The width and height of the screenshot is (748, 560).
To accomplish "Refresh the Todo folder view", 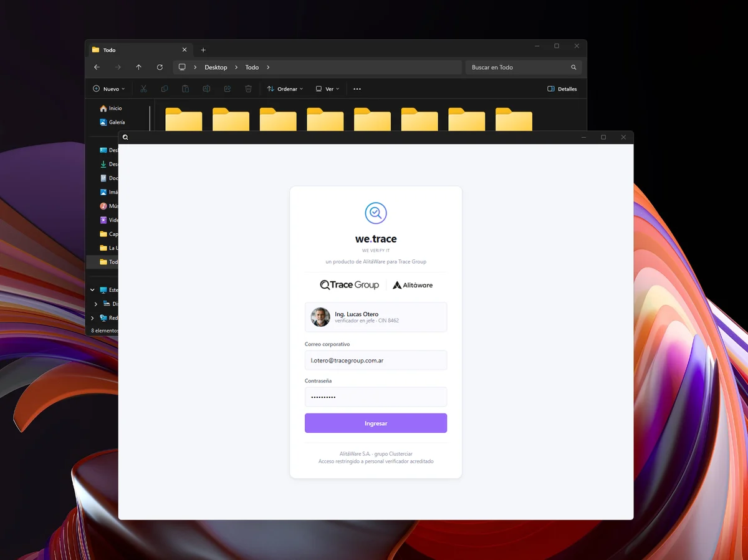I will [160, 67].
